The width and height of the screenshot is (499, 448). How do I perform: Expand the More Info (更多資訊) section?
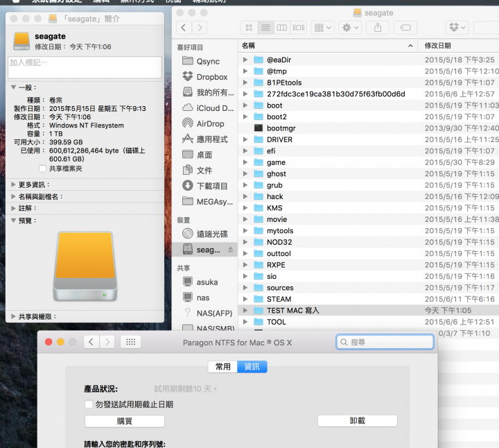point(13,184)
